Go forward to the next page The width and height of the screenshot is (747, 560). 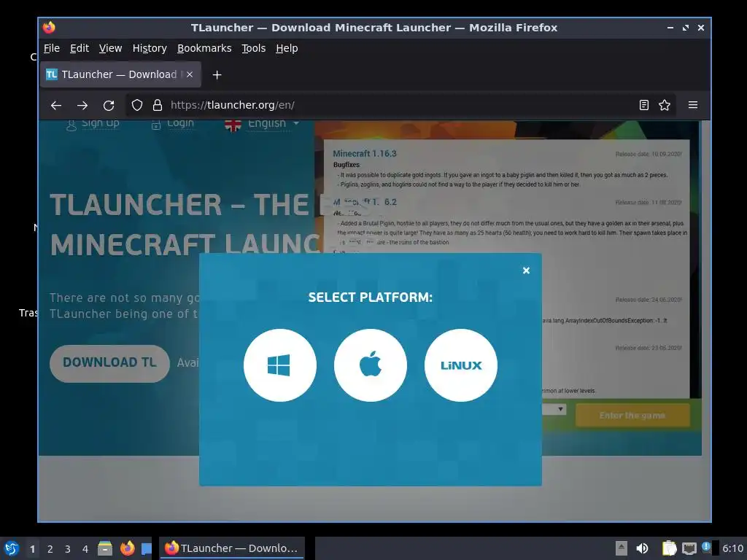[x=82, y=105]
